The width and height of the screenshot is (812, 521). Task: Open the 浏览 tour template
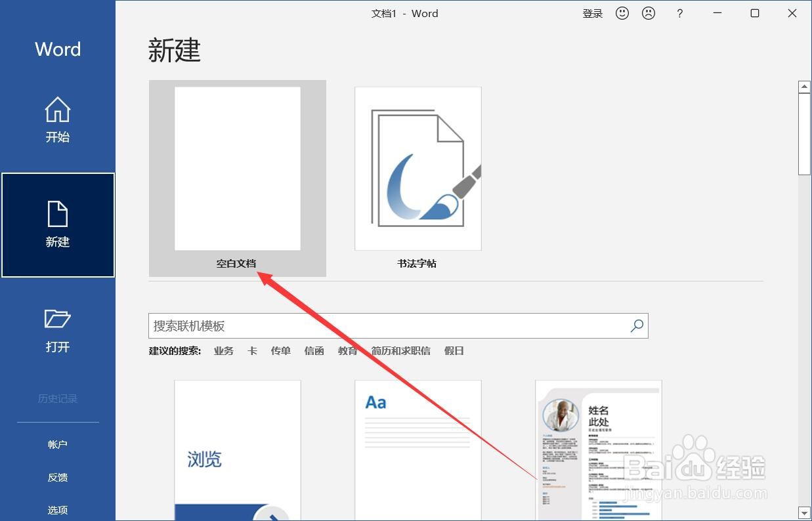pyautogui.click(x=238, y=450)
